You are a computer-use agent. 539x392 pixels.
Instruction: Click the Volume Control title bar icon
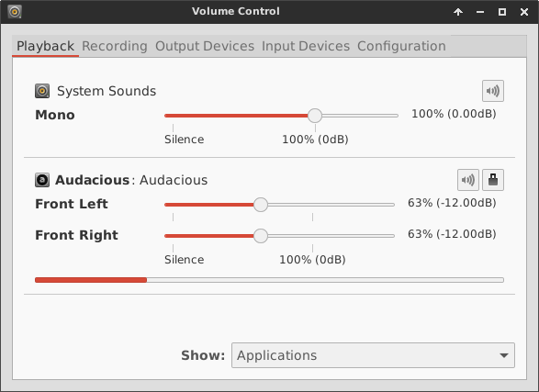point(15,12)
